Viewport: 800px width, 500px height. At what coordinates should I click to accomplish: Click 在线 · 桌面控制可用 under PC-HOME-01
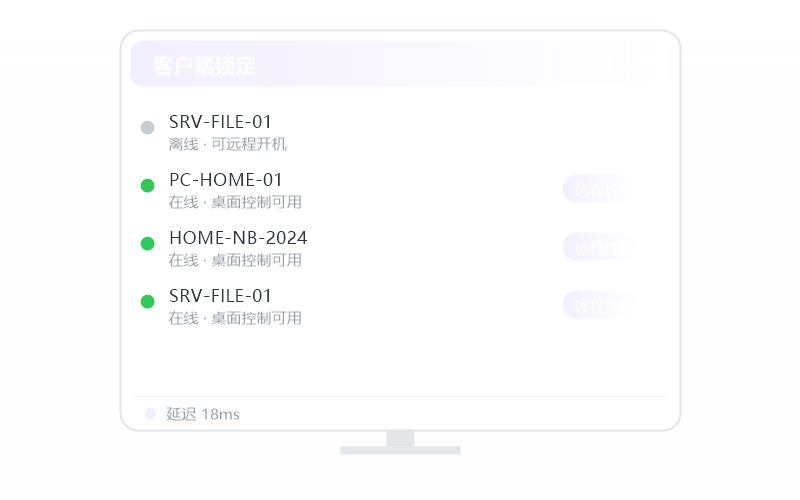[235, 203]
